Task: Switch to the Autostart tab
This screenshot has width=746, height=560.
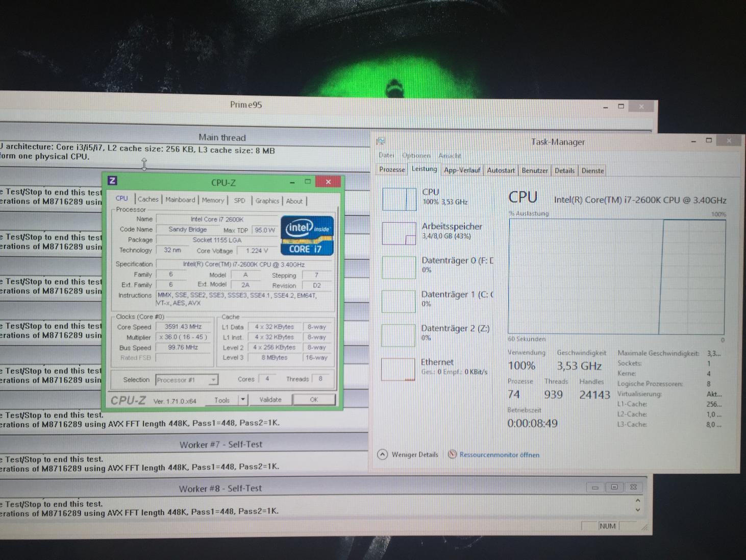Action: tap(501, 171)
